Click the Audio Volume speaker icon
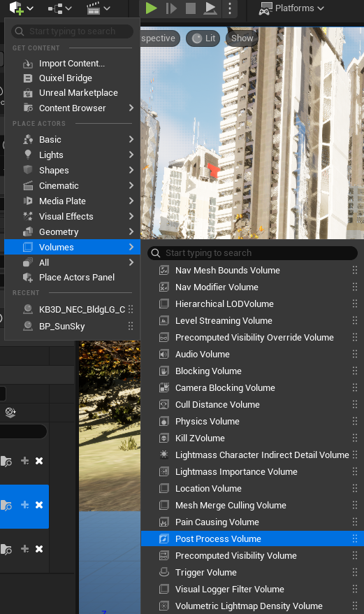 tap(164, 355)
